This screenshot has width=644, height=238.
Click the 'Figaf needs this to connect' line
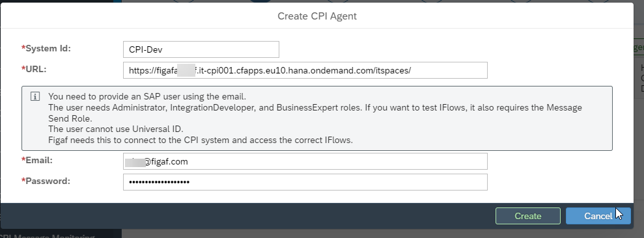[201, 140]
